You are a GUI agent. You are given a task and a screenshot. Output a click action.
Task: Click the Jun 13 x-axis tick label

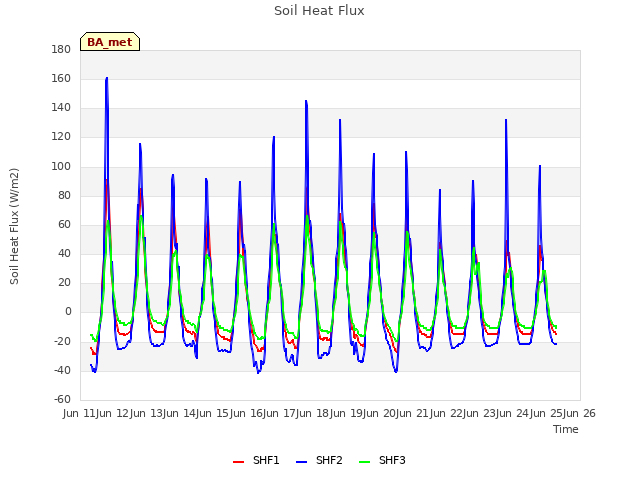coord(147,413)
